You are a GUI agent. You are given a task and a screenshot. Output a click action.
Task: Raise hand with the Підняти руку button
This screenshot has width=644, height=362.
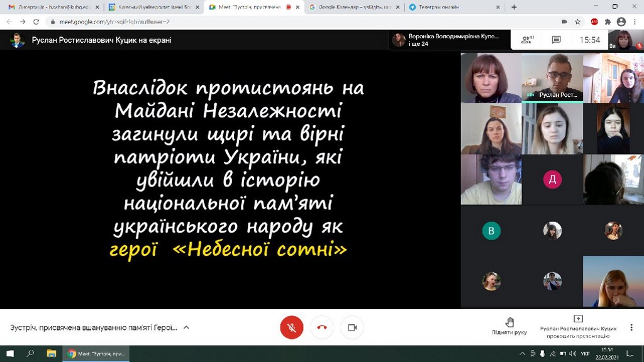pyautogui.click(x=509, y=326)
